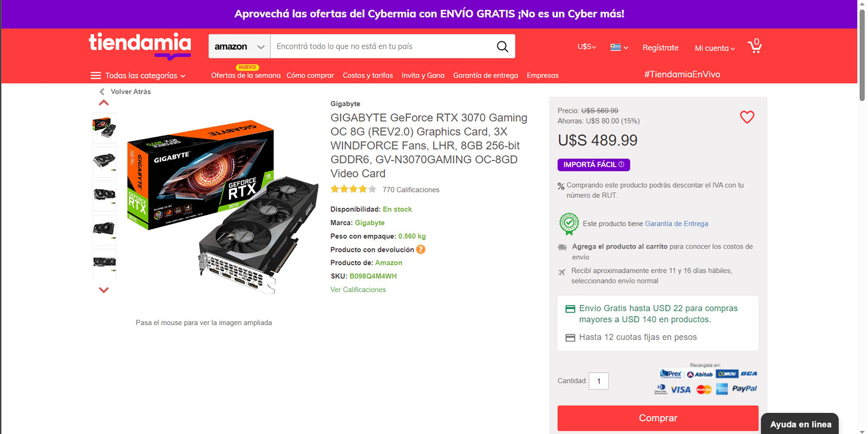Show previous thumbnails with the up arrow
Screen dimensions: 868x434
(104, 103)
